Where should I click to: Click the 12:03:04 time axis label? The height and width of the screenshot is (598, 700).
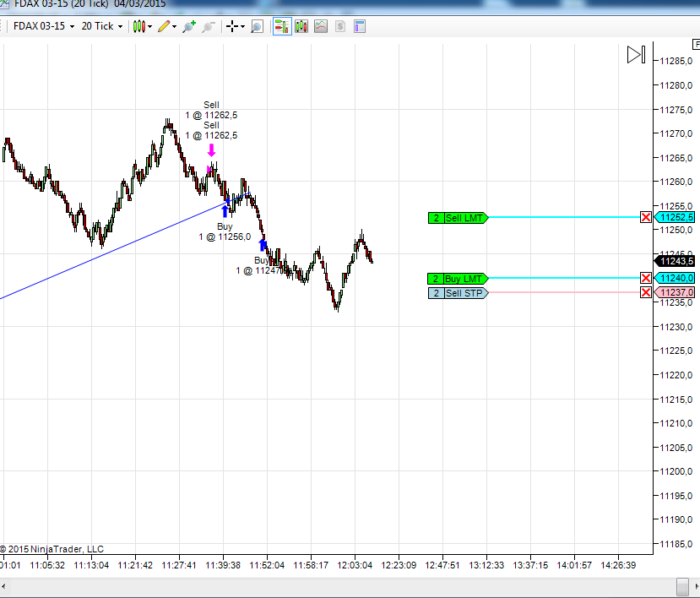(355, 565)
